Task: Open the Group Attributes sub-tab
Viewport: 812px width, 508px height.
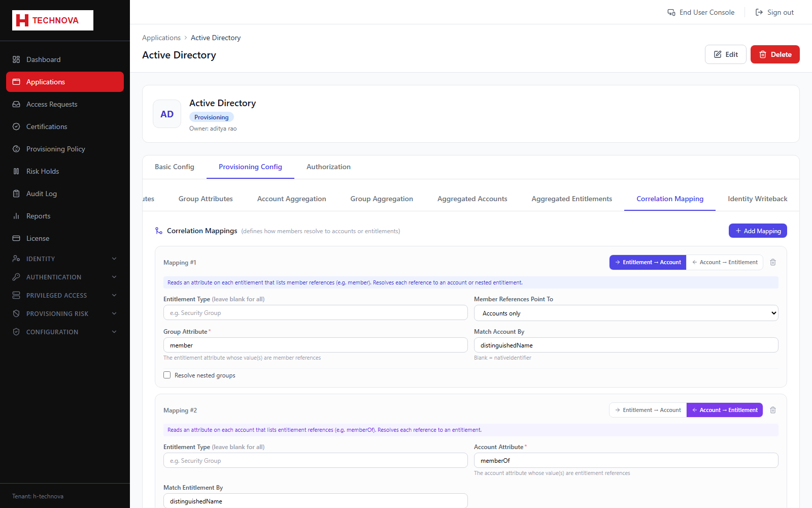Action: click(x=206, y=199)
